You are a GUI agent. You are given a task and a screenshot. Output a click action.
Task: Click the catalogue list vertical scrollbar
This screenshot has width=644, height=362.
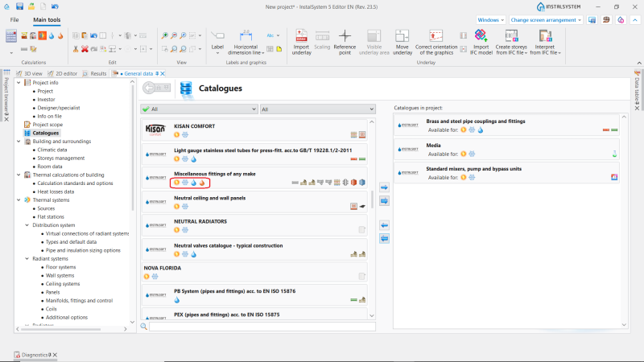(372, 199)
